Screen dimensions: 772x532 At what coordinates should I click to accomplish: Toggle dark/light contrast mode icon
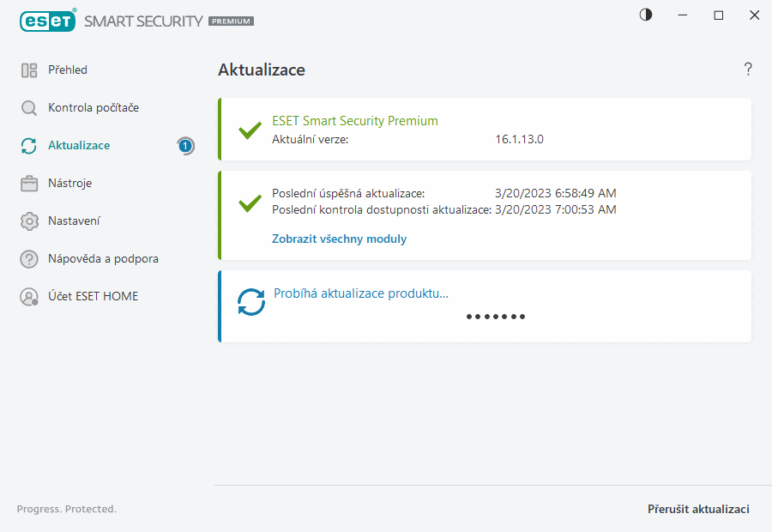pyautogui.click(x=646, y=15)
